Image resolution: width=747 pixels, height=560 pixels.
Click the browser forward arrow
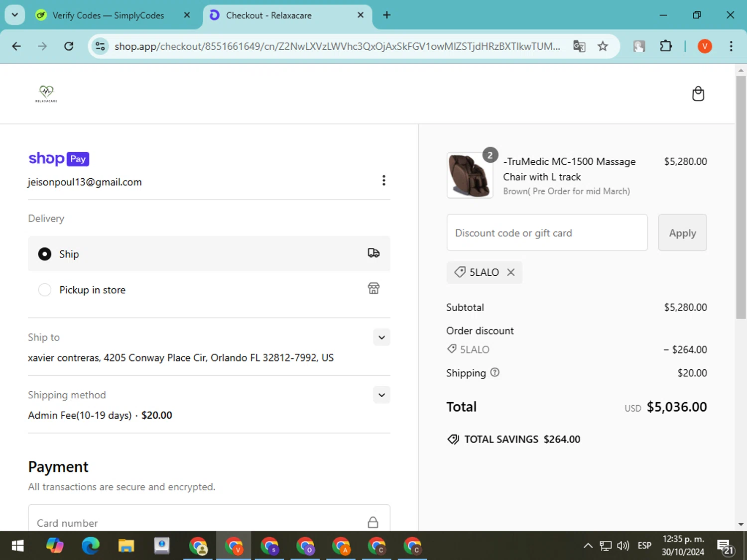(42, 46)
